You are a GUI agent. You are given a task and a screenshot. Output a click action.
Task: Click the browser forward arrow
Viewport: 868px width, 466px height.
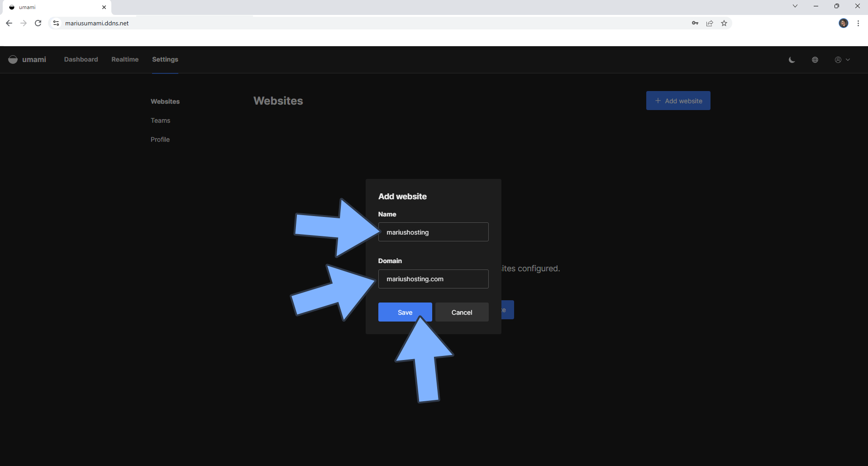24,23
